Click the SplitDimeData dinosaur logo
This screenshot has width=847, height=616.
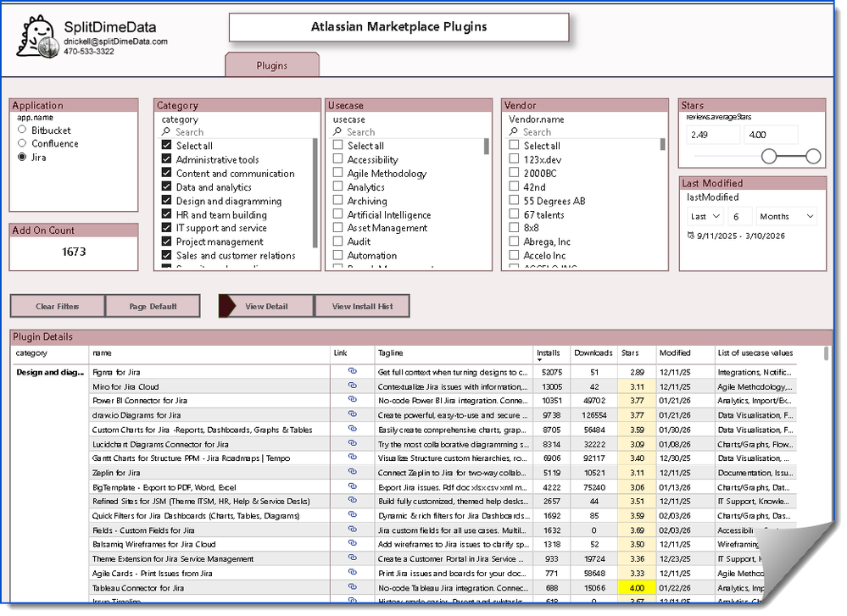pos(36,36)
